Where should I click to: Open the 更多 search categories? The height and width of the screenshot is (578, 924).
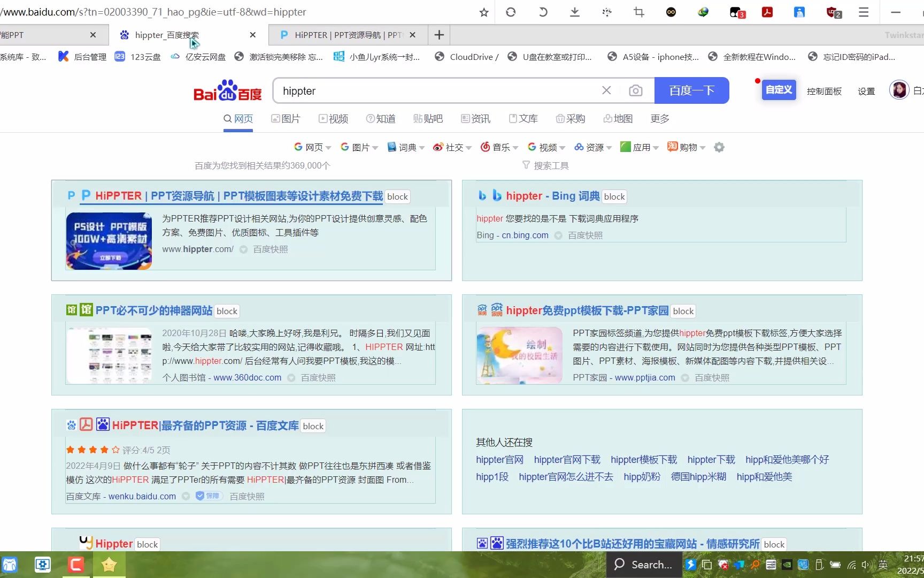(660, 119)
